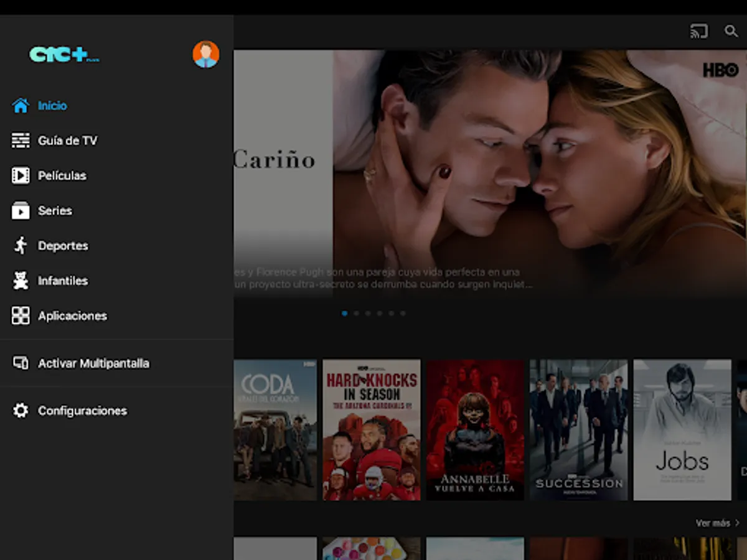Screen dimensions: 747x560
Task: Open the CODA movie poster
Action: coord(275,430)
